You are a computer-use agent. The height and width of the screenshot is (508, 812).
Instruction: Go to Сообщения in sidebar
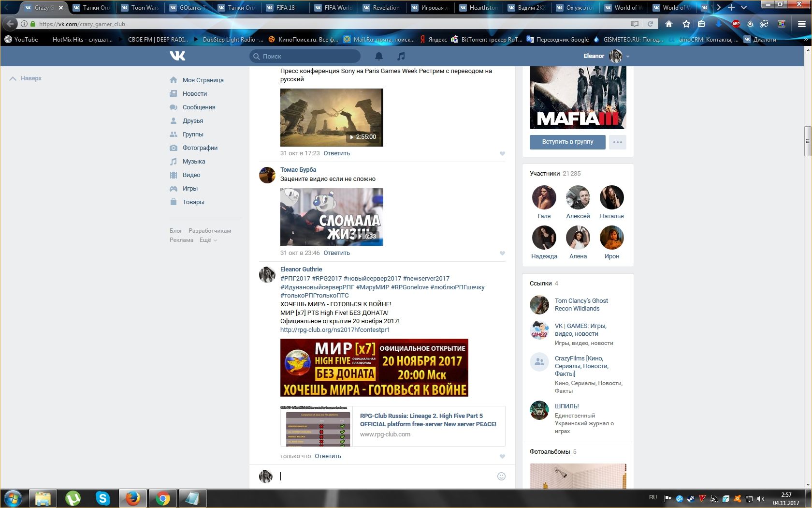[199, 107]
